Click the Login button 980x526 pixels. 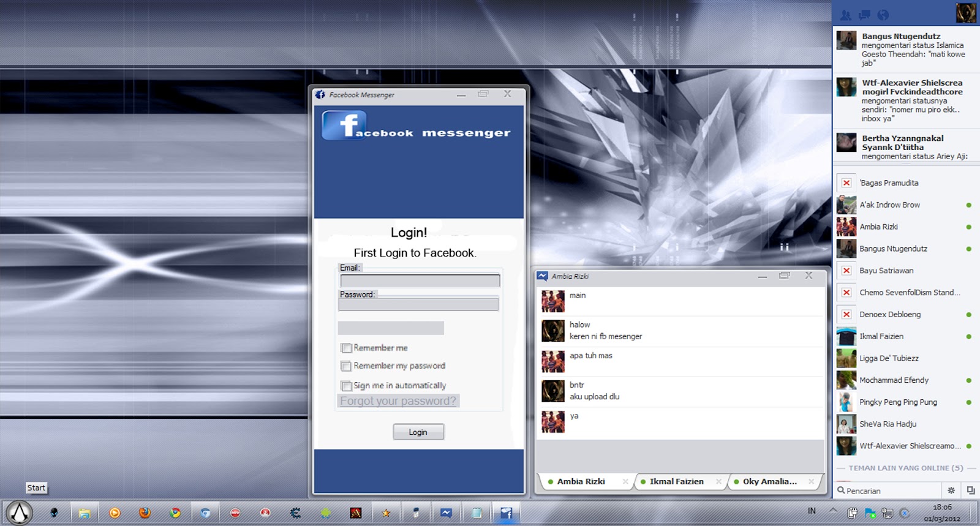coord(418,432)
